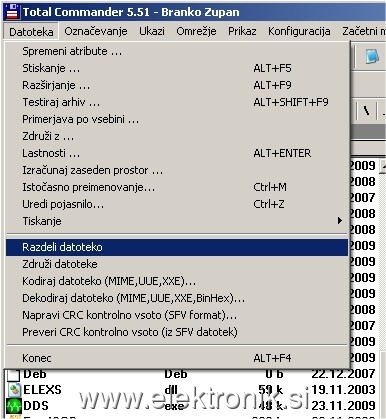Click the Total Commander floppy title icon
386x419 pixels.
click(x=12, y=12)
